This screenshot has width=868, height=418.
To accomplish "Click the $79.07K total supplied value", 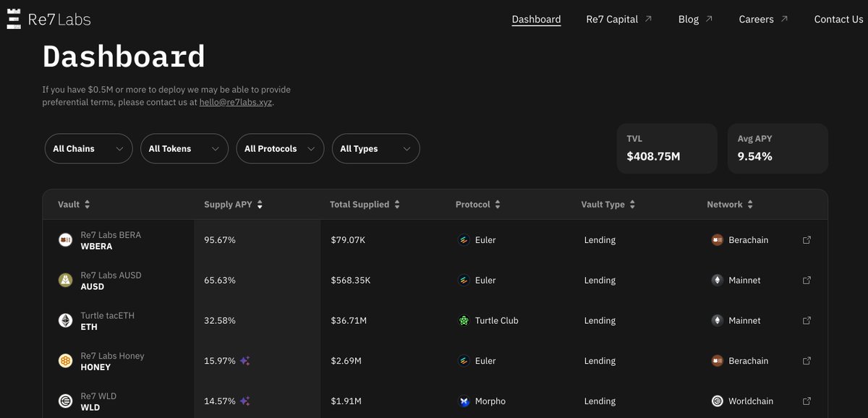I will click(x=348, y=240).
